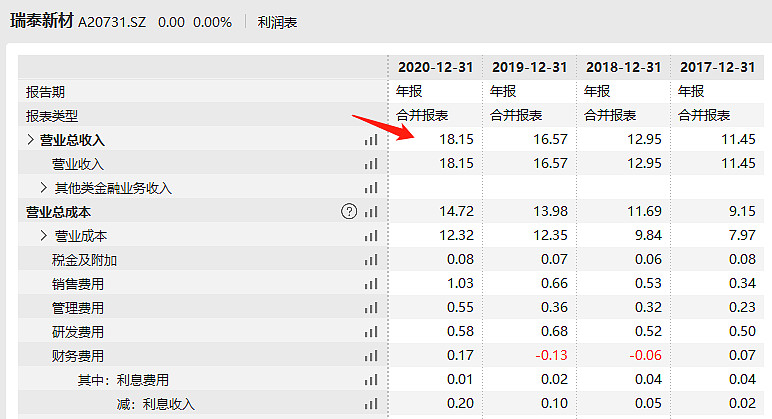Show chart for 研发费用 row

371,332
